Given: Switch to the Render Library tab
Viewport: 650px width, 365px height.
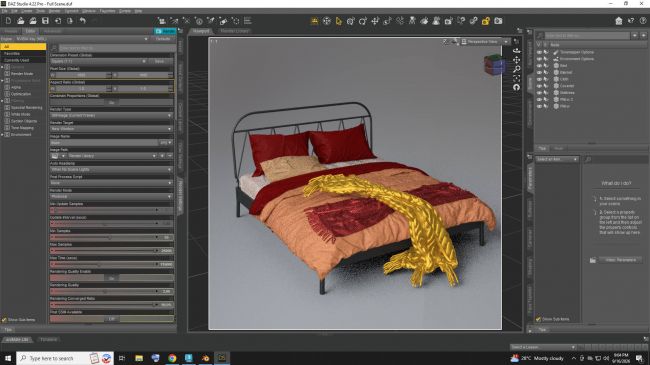Looking at the screenshot, I should [235, 31].
